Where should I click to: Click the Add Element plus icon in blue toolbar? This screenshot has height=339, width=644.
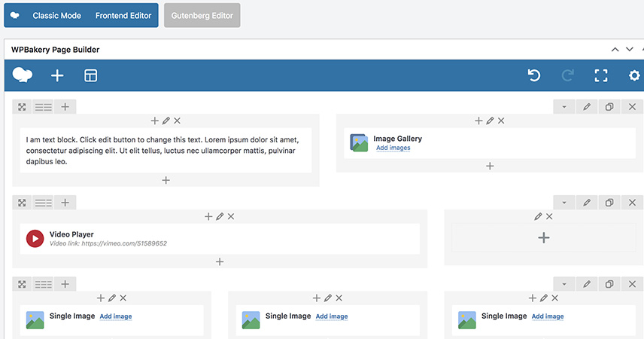point(57,75)
